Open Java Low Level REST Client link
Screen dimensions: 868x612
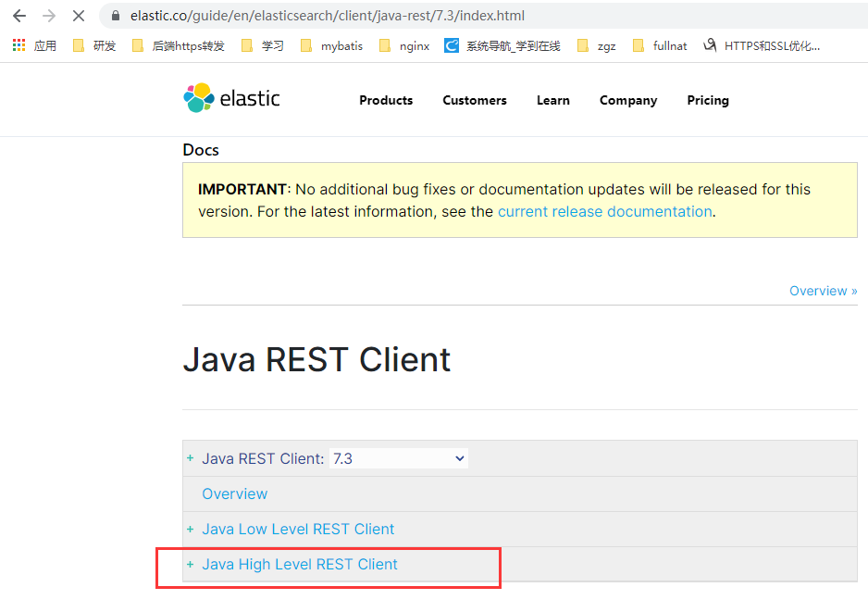point(298,529)
